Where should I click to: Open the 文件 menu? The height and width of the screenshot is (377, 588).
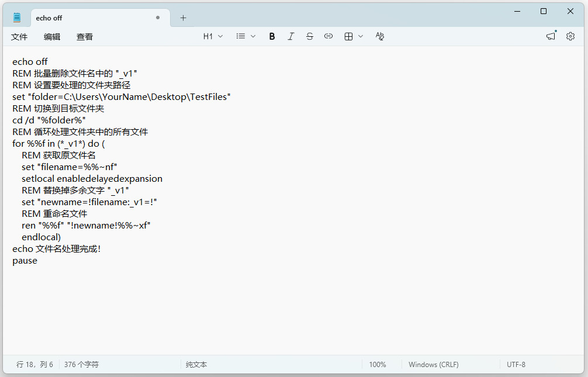19,37
